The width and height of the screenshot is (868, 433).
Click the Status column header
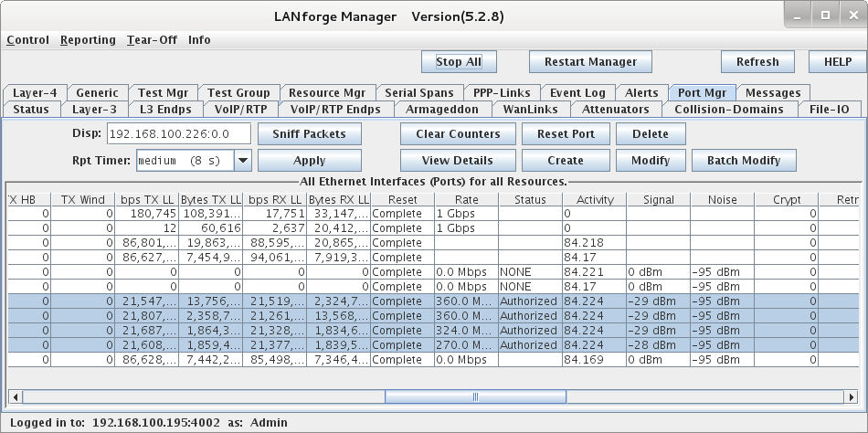coord(530,200)
